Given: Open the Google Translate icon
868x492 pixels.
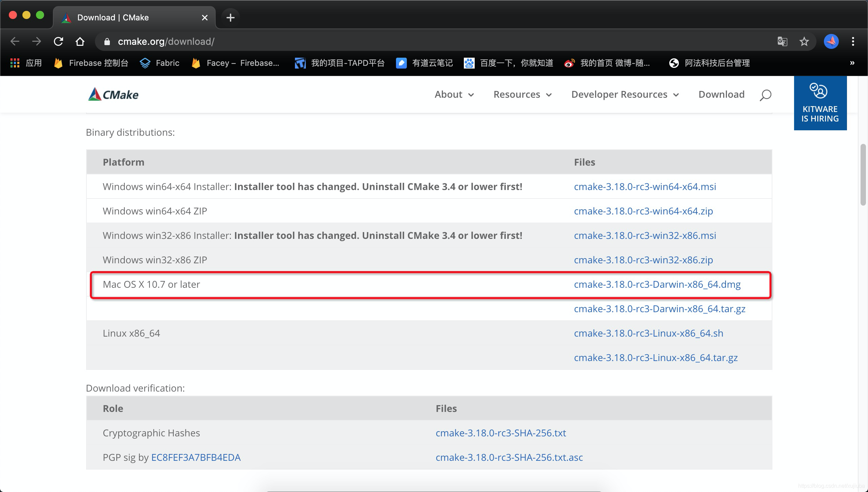Looking at the screenshot, I should [782, 41].
